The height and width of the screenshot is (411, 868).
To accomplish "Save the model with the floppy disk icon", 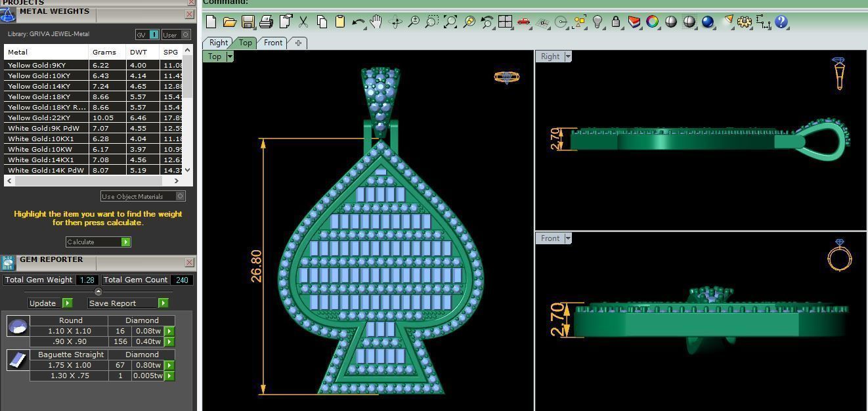I will click(x=248, y=22).
